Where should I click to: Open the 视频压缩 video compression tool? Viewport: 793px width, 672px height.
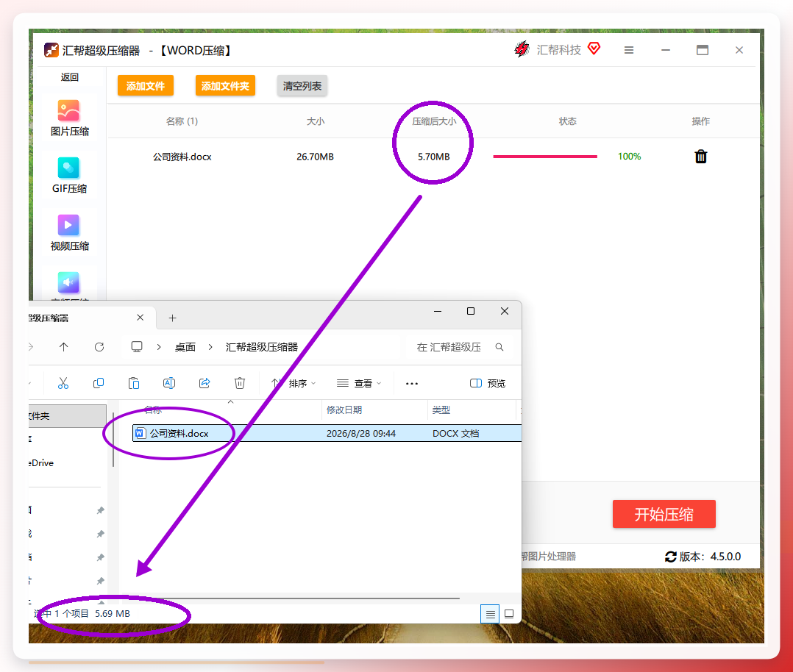(69, 232)
